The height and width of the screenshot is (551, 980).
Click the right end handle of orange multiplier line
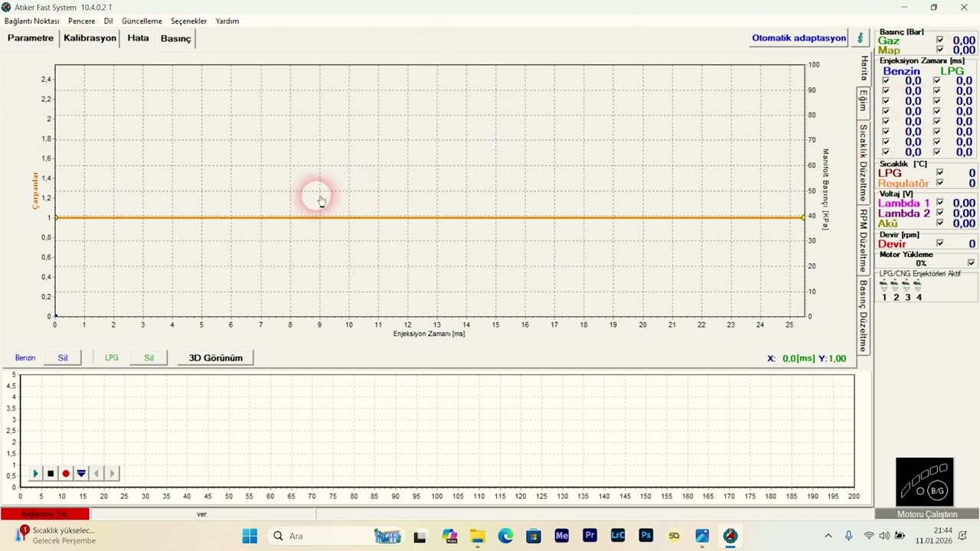coord(803,217)
